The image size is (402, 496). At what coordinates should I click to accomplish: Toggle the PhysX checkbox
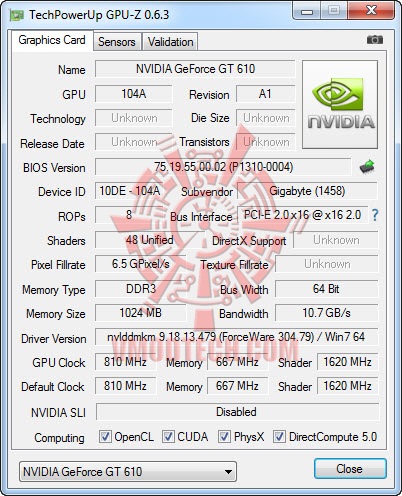[x=224, y=436]
